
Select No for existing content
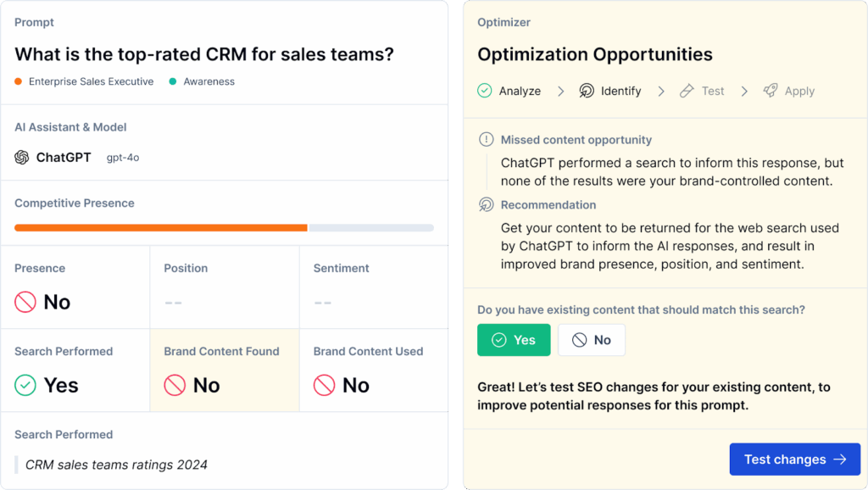click(x=591, y=340)
